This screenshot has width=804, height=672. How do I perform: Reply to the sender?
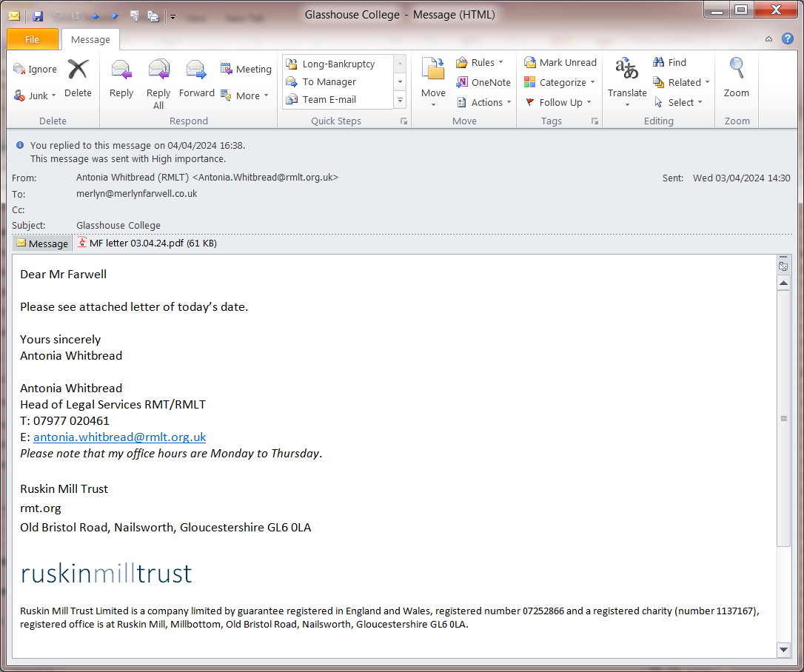coord(121,78)
